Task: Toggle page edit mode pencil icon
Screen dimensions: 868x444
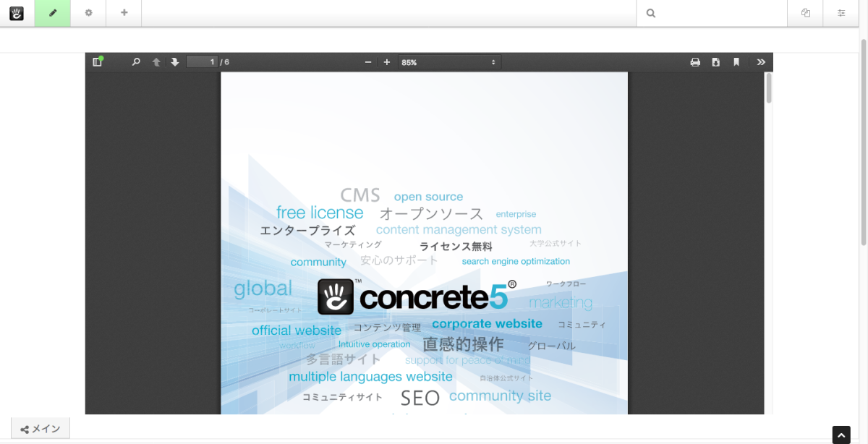Action: click(53, 13)
